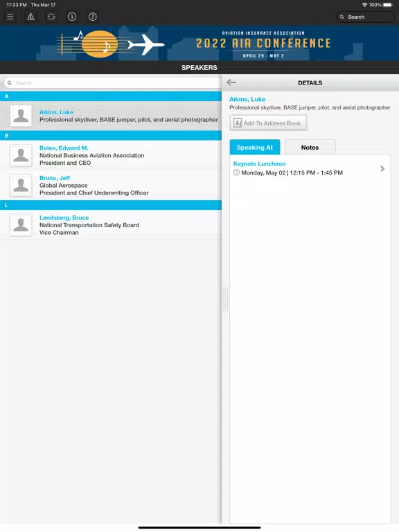Click 'National Transportation Safety Board' text
The width and height of the screenshot is (399, 532).
click(x=89, y=225)
